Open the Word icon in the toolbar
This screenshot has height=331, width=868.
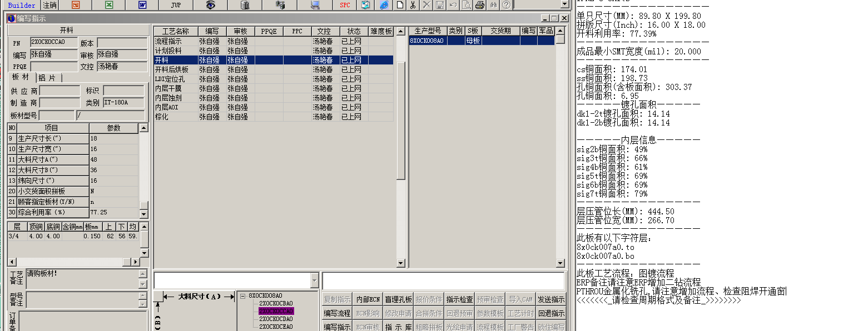tap(143, 5)
